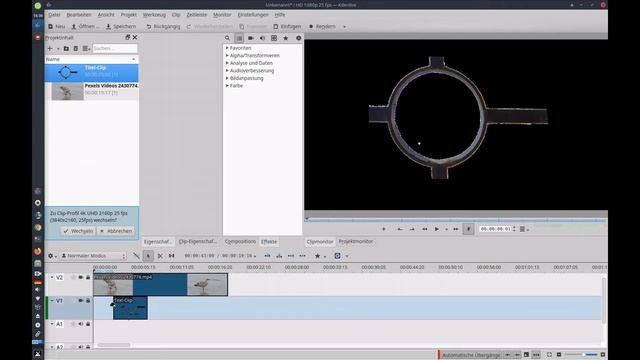Select the spacer tool in timeline toolbar
This screenshot has width=640, height=360.
click(x=171, y=256)
